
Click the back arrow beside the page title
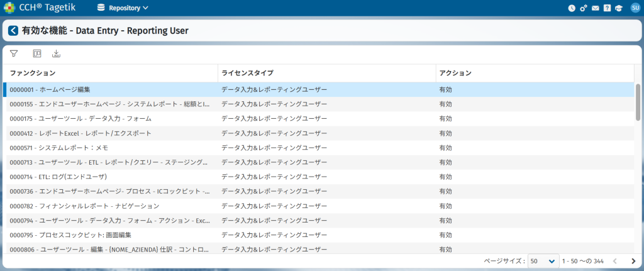13,30
